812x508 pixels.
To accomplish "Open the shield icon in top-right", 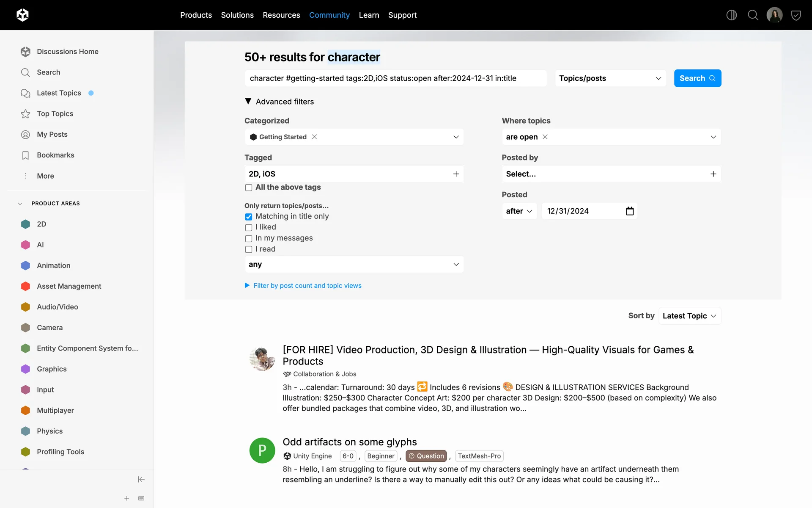I will click(x=796, y=15).
